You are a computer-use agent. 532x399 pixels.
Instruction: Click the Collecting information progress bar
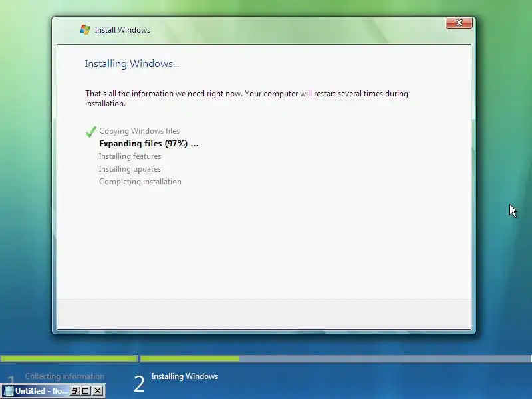coord(69,358)
